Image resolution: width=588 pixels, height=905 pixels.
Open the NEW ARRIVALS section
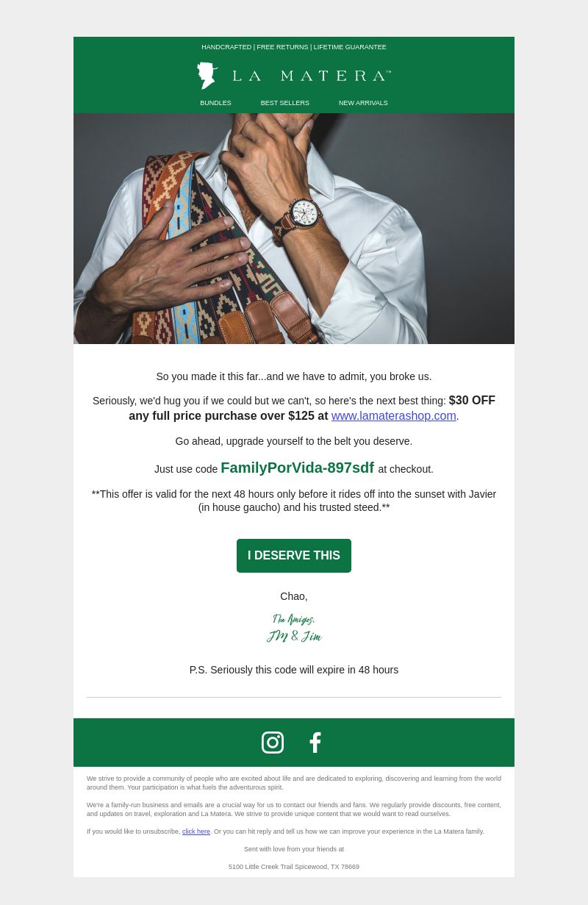[x=363, y=103]
